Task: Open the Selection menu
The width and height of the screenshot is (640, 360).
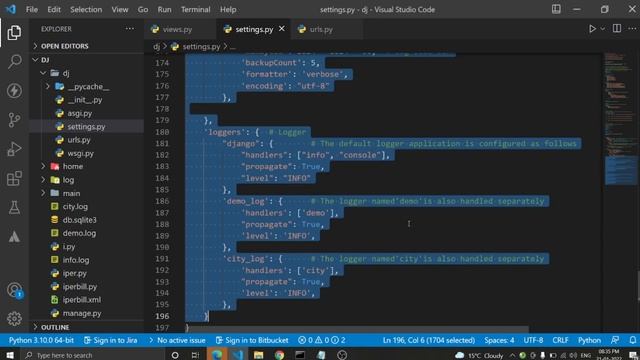Action: point(86,9)
